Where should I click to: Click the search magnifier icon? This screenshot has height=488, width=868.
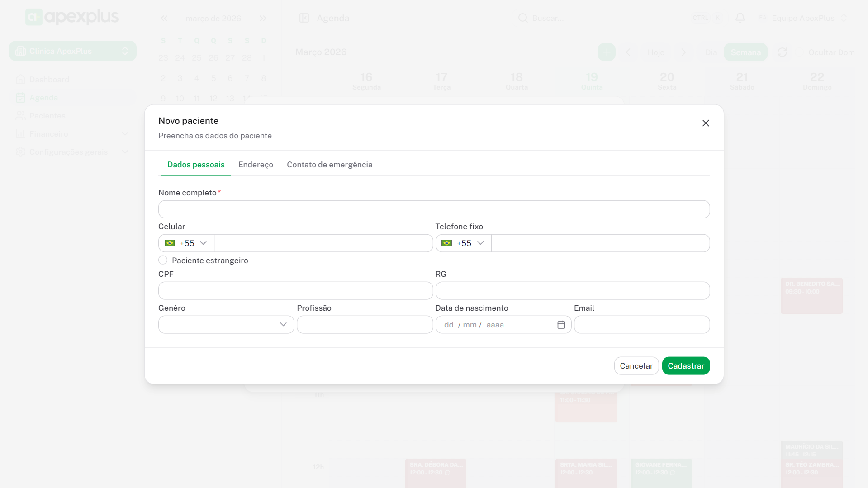tap(522, 18)
